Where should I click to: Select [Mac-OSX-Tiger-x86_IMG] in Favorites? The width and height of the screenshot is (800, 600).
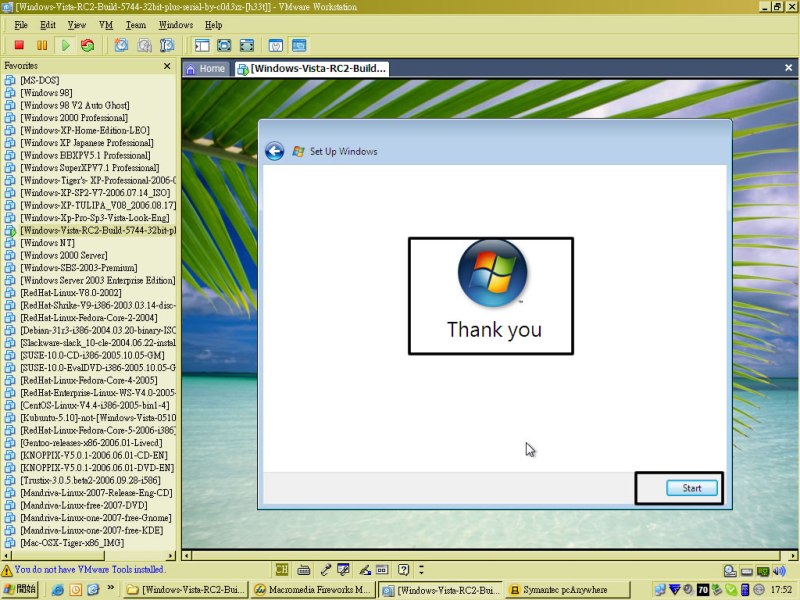point(72,543)
